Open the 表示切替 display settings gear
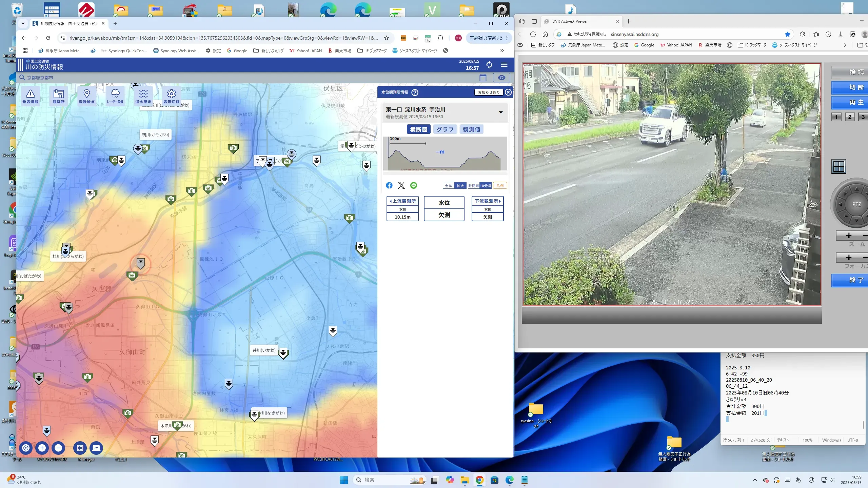868x488 pixels. coord(171,96)
